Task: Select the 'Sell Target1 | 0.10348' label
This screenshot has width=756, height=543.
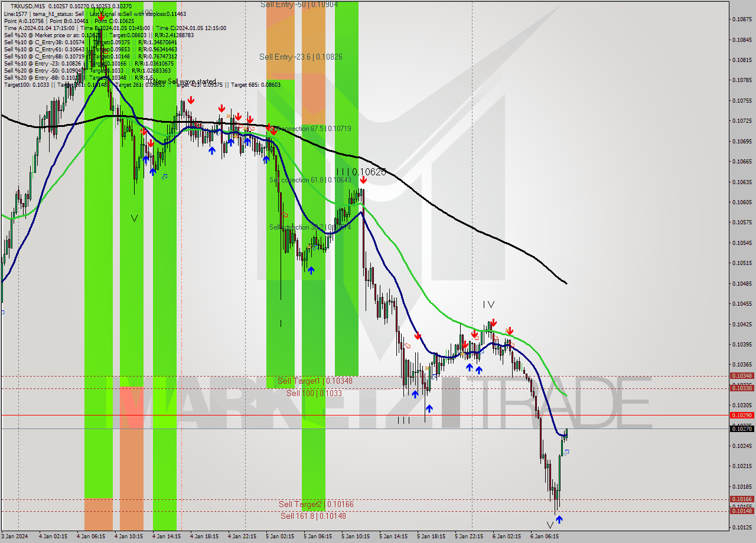Action: click(315, 381)
